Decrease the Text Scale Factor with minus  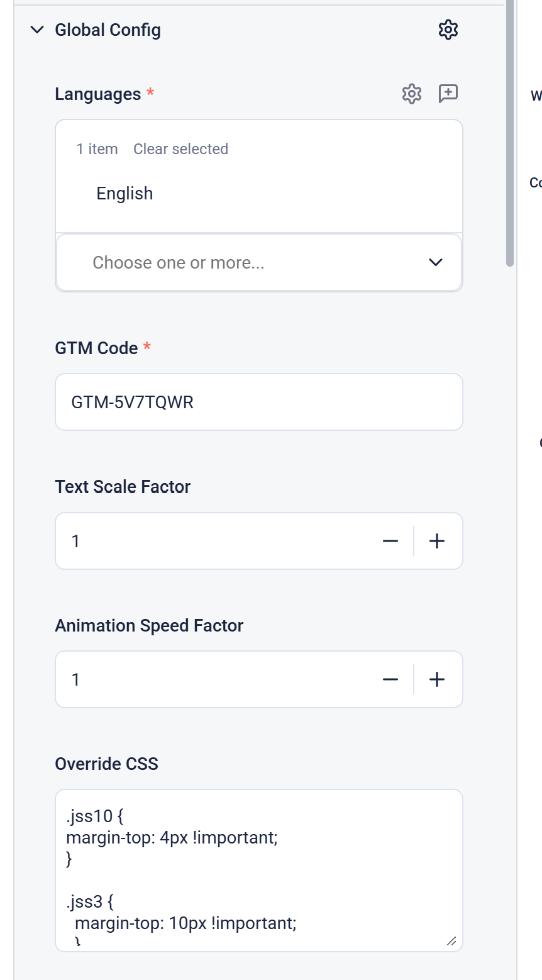click(x=390, y=541)
